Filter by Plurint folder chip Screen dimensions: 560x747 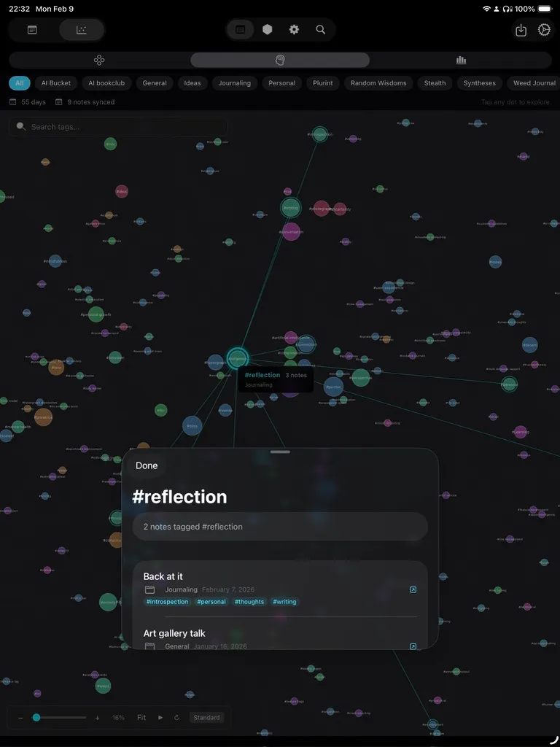tap(323, 83)
